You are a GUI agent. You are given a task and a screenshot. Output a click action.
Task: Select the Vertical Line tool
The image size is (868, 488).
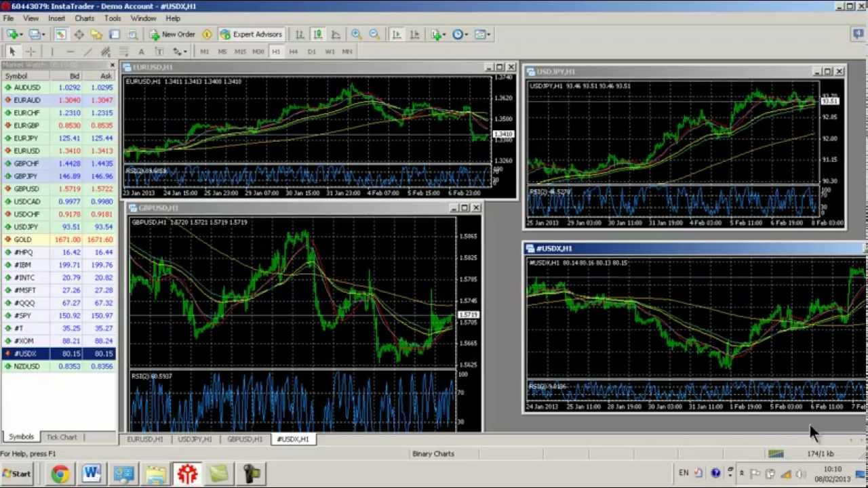click(x=52, y=52)
